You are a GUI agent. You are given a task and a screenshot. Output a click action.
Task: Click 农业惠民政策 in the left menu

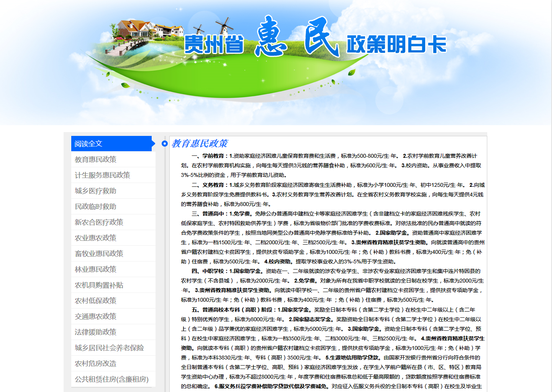coord(95,238)
